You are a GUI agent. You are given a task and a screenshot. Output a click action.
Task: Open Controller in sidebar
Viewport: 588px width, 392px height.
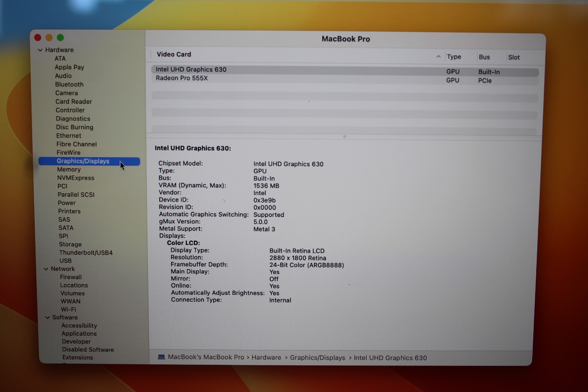[70, 110]
